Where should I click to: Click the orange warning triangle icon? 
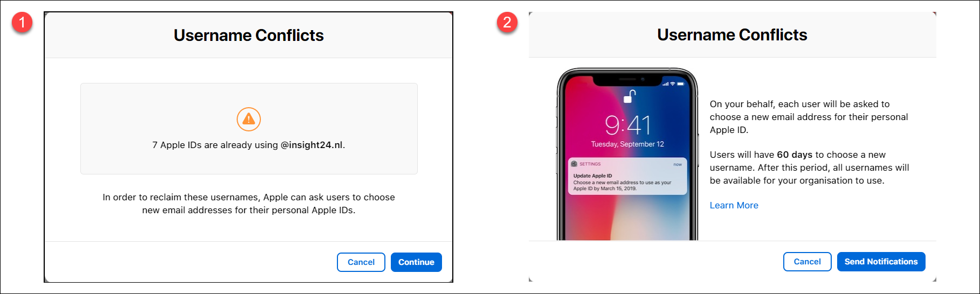249,119
